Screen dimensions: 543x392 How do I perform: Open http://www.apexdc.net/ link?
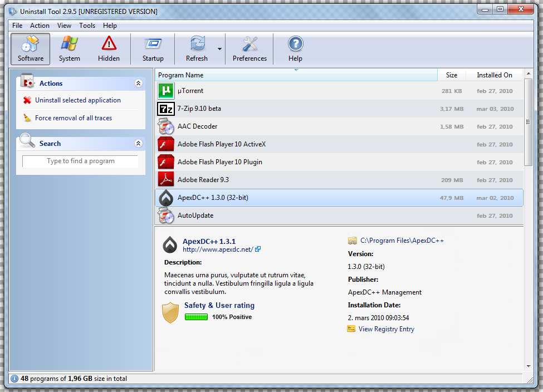(218, 249)
